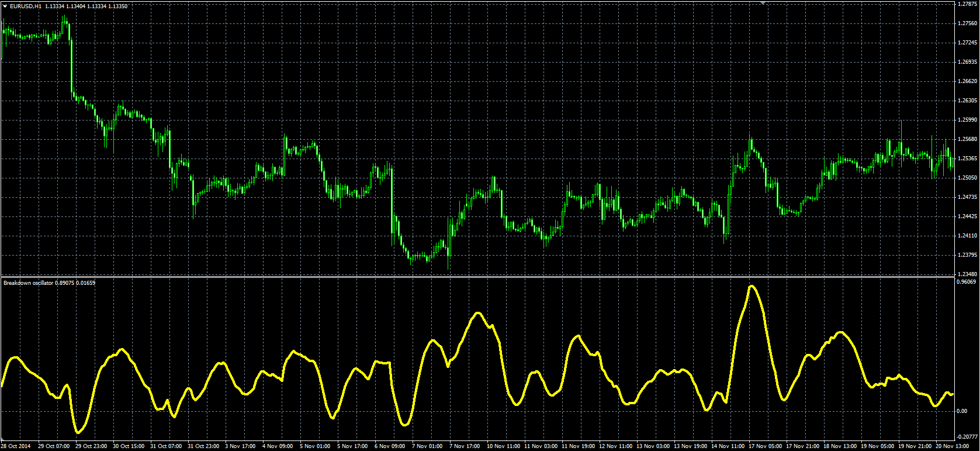
Task: Click the 1.24425 price scale label
Action: point(968,216)
